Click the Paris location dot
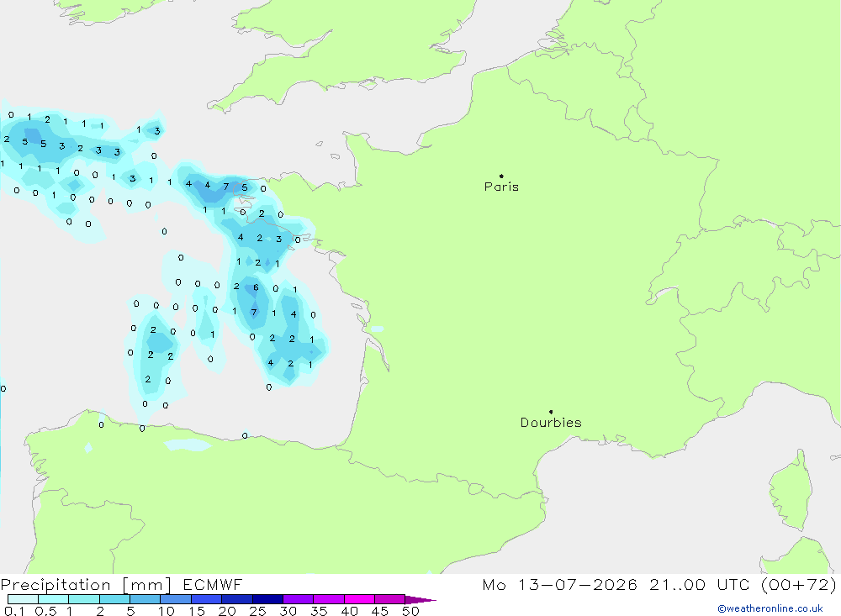The width and height of the screenshot is (841, 616). (x=501, y=176)
